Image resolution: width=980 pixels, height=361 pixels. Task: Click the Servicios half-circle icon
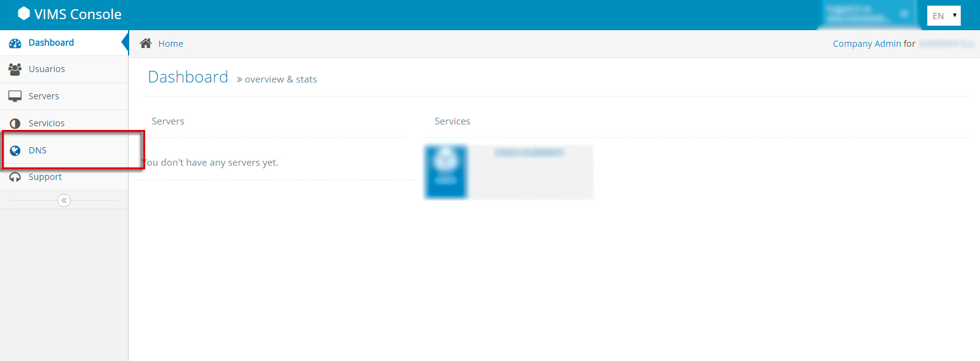[15, 124]
